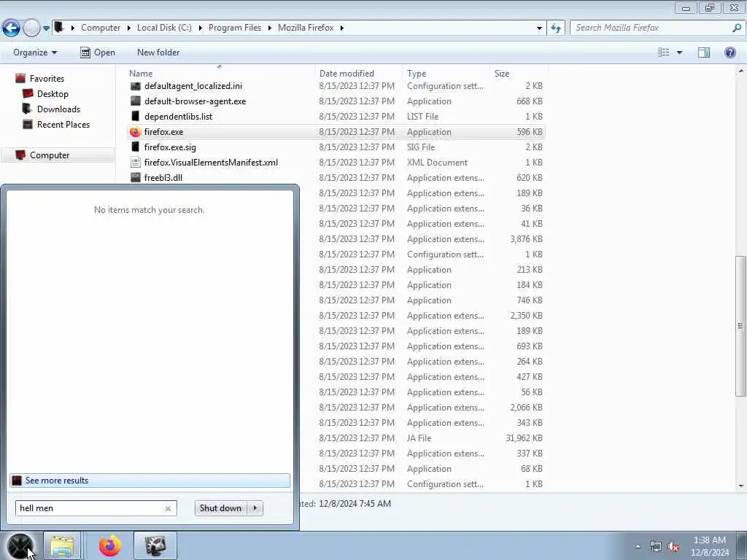Sort by Date modified column header
747x560 pixels.
pyautogui.click(x=347, y=74)
